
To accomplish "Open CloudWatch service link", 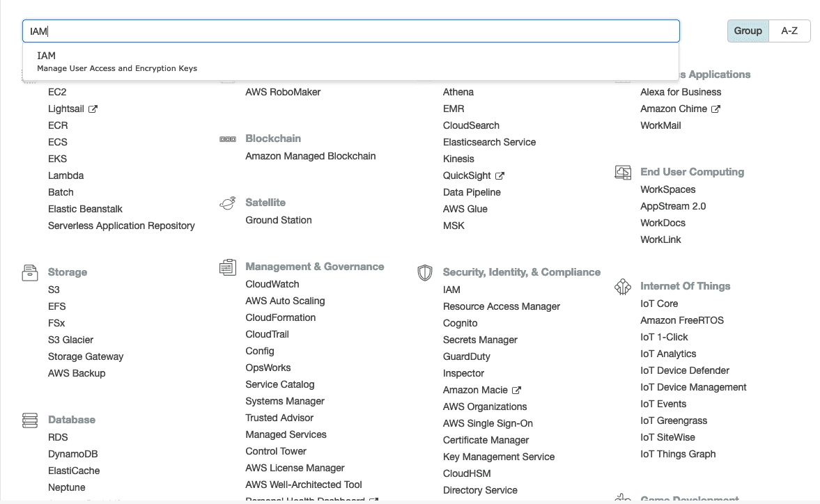I will (x=272, y=284).
